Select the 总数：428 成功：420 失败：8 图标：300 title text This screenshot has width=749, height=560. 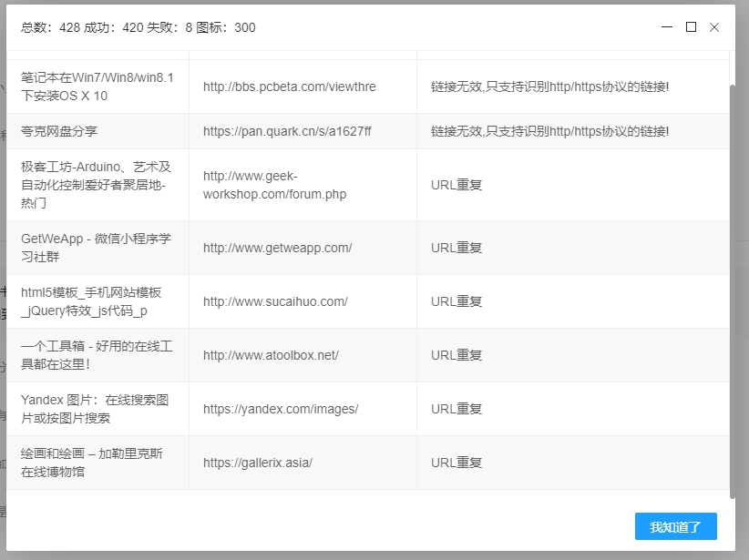click(x=139, y=27)
